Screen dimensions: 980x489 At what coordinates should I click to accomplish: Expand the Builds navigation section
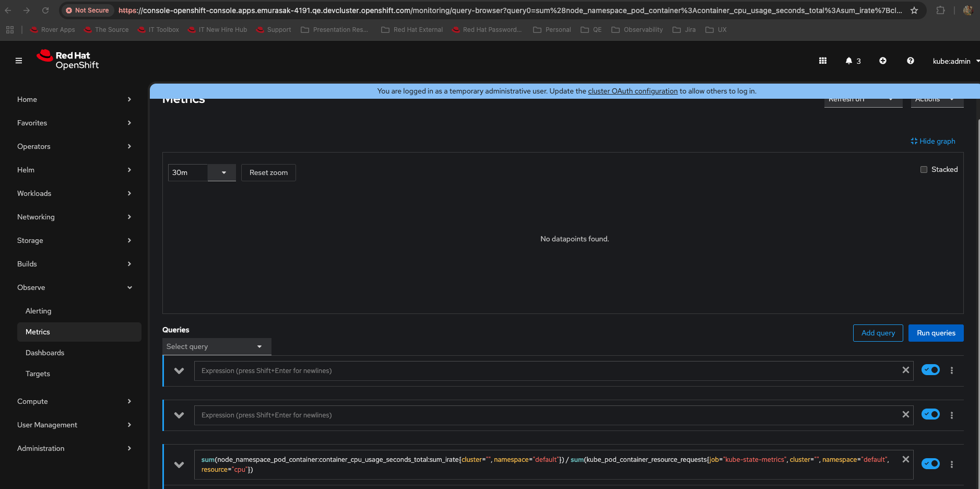(75, 264)
